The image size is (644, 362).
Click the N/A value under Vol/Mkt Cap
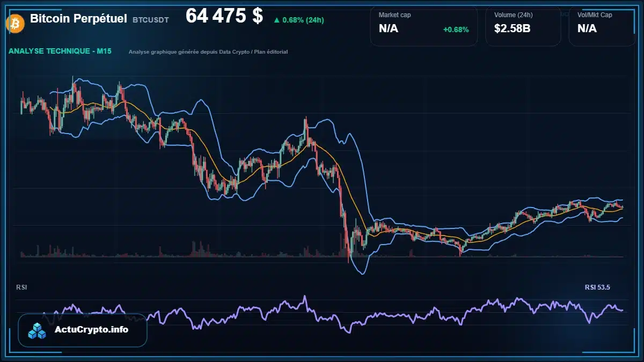[x=587, y=29]
